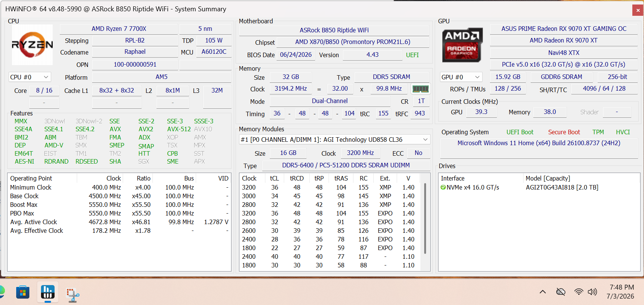This screenshot has height=305, width=644.
Task: Open the GPU #0 selector dropdown
Action: [x=461, y=77]
